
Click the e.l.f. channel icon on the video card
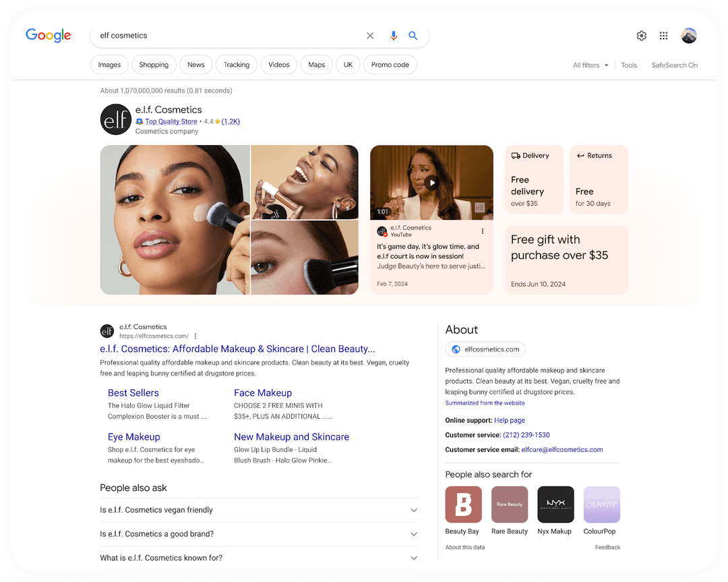tap(382, 231)
